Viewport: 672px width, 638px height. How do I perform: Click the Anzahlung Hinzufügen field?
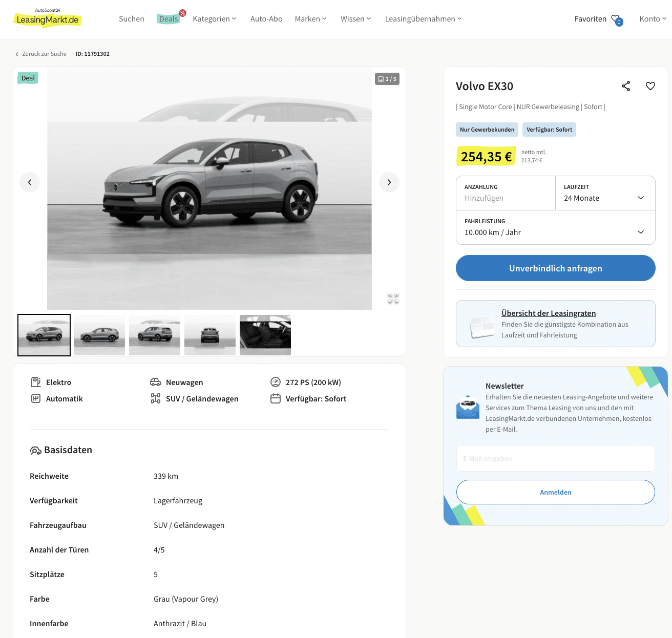click(506, 193)
